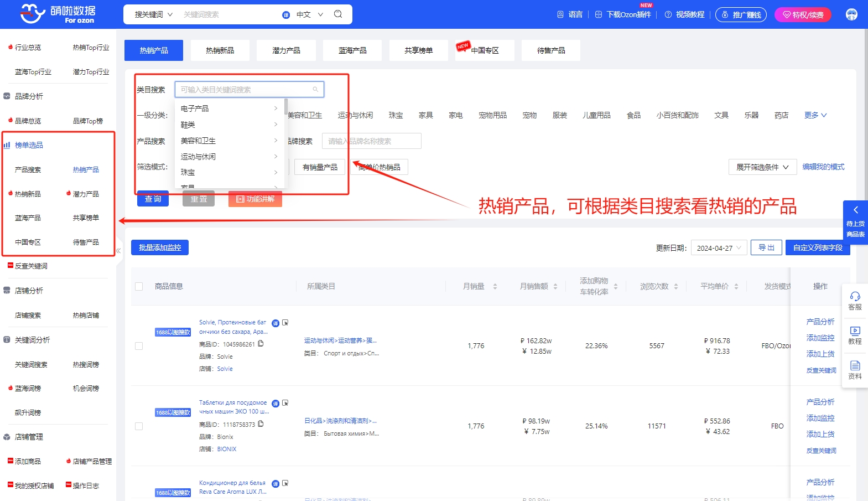Open 客服 customer service icon

pyautogui.click(x=855, y=301)
